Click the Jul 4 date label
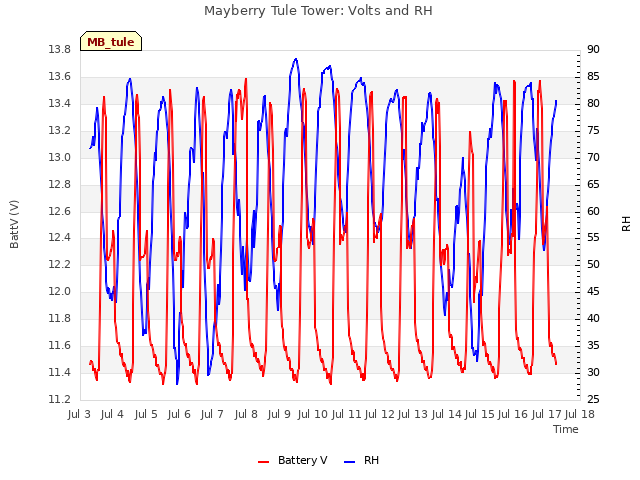 [x=112, y=414]
